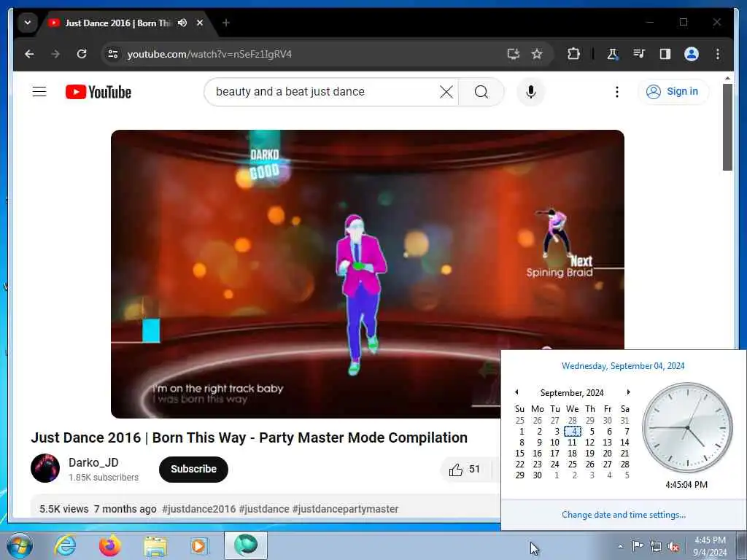
Task: Open the Chrome three-dot menu
Action: tap(718, 54)
